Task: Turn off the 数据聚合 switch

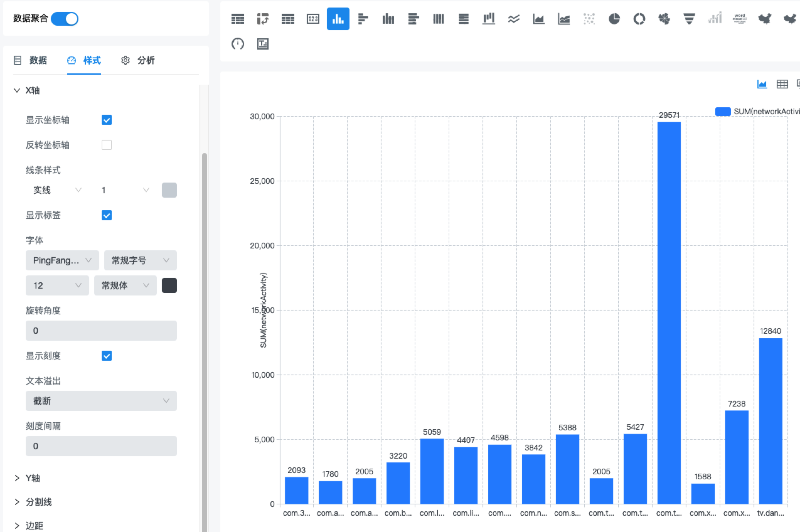Action: [x=64, y=19]
